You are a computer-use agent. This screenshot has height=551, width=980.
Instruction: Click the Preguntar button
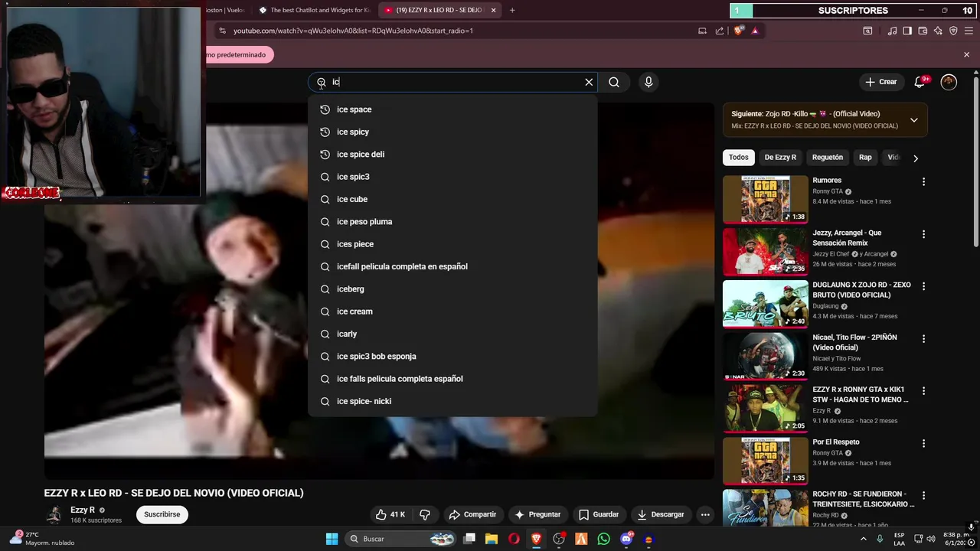(538, 514)
